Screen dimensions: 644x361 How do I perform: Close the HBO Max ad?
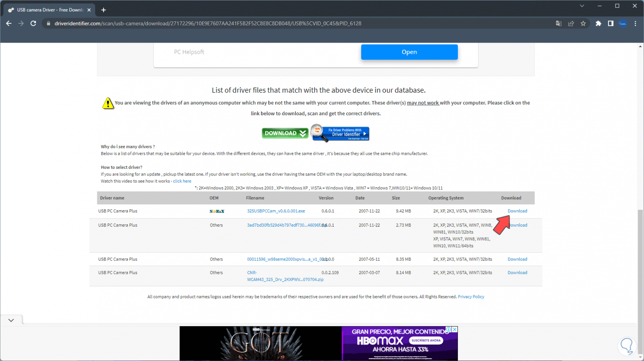tap(455, 329)
